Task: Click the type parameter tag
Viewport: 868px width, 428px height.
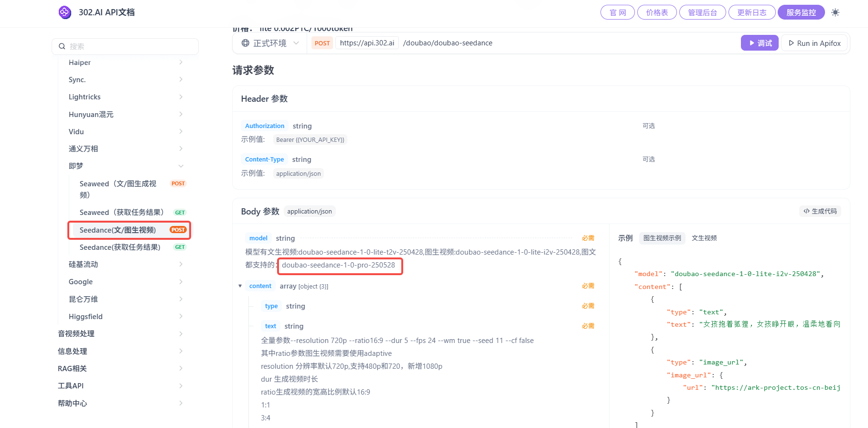Action: (271, 306)
